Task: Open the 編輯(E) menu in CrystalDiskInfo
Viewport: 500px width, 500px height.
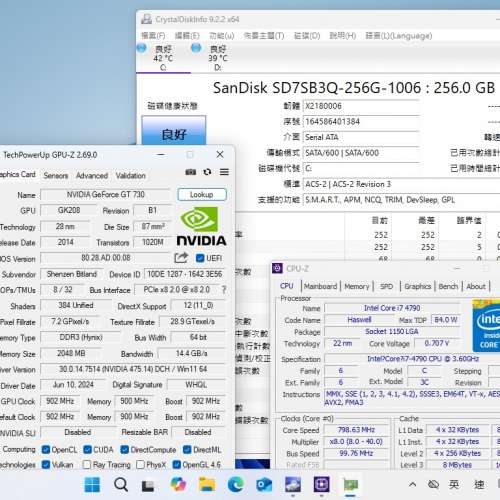Action: [x=187, y=36]
